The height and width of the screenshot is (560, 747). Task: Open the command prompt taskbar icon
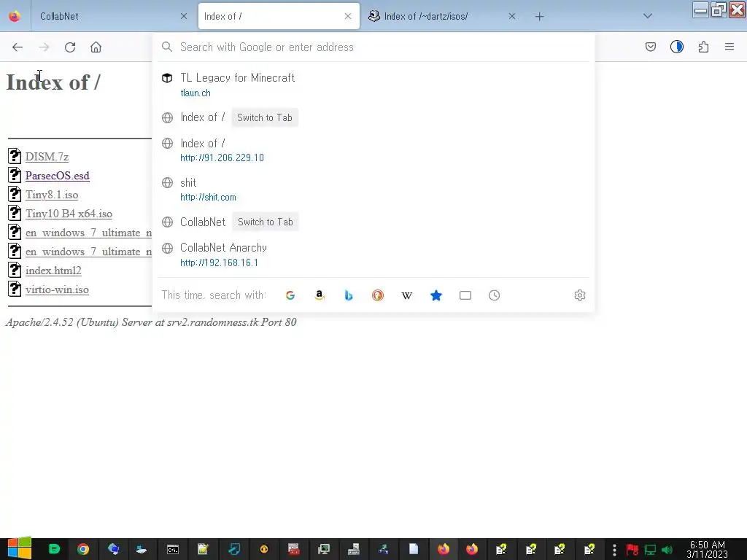[173, 550]
